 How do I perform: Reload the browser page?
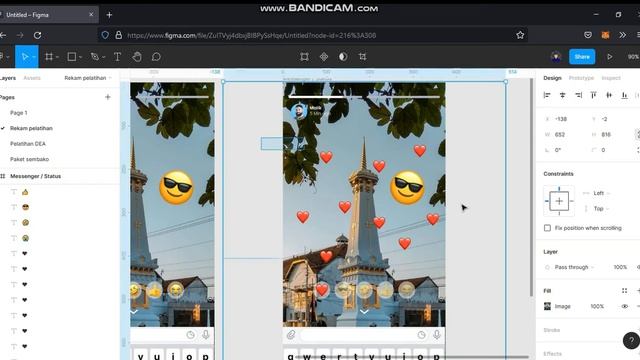[x=38, y=36]
